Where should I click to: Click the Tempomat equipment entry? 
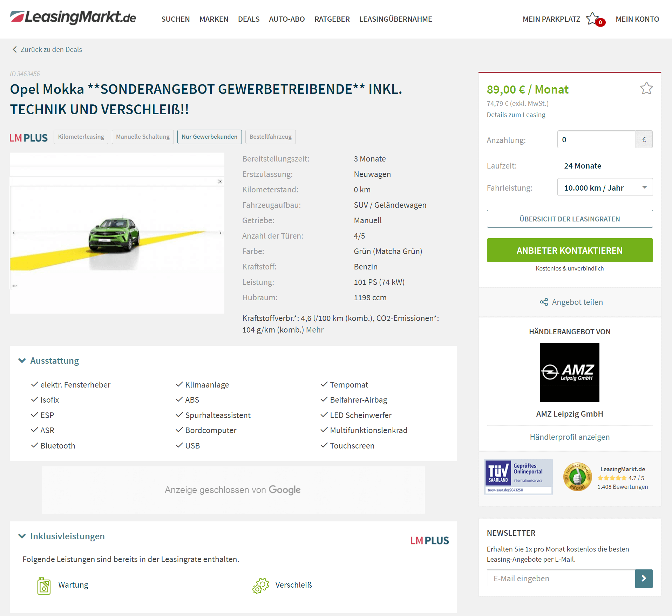click(x=349, y=385)
